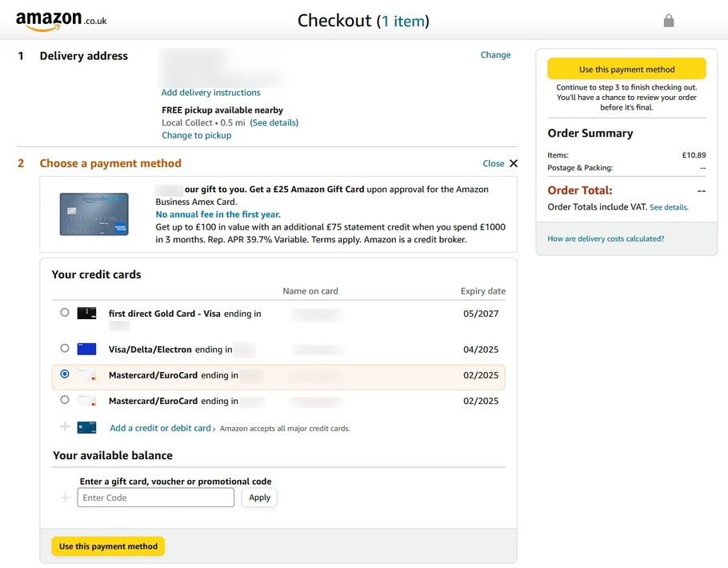Click inside the Enter Code field
The height and width of the screenshot is (568, 728).
(155, 497)
